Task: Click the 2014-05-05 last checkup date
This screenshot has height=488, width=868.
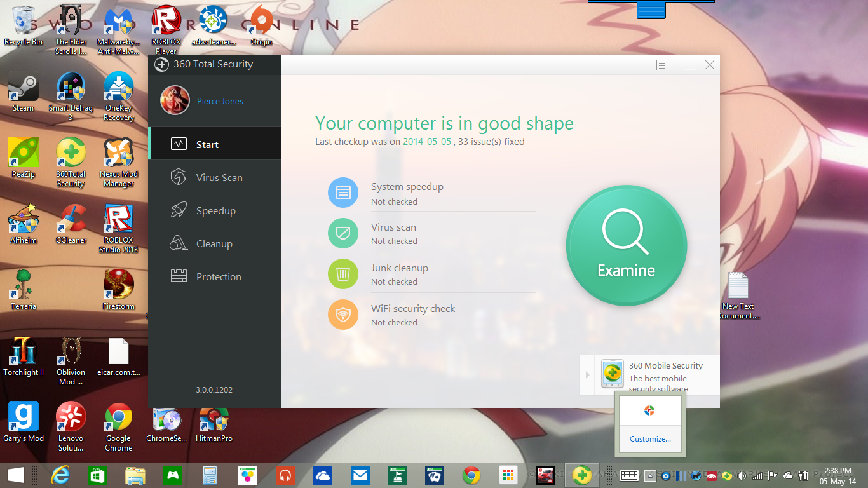Action: pyautogui.click(x=427, y=142)
